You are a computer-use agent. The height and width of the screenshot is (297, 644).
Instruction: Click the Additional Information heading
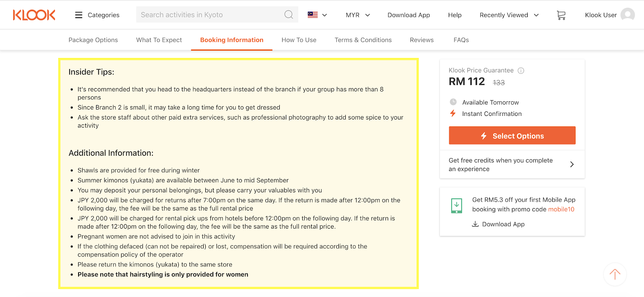[111, 153]
